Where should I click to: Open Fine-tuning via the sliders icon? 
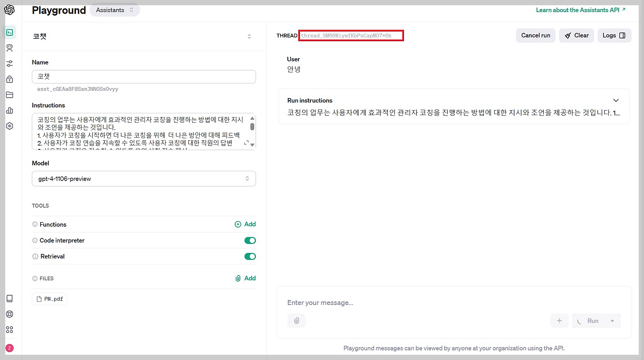[x=9, y=63]
